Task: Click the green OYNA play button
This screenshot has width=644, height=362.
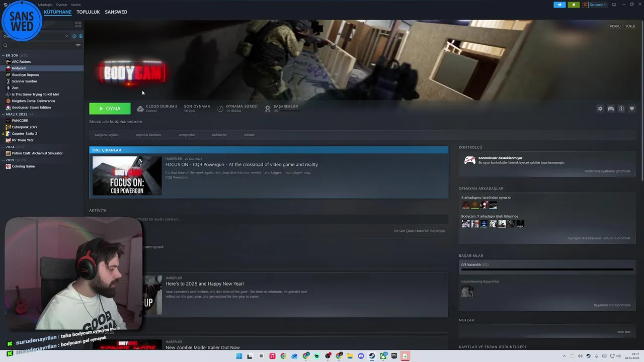Action: coord(110,109)
